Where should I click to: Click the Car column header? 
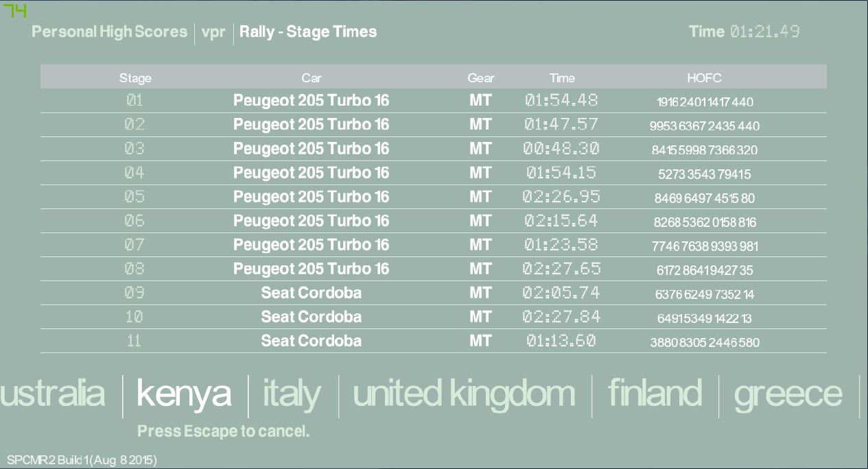[311, 78]
